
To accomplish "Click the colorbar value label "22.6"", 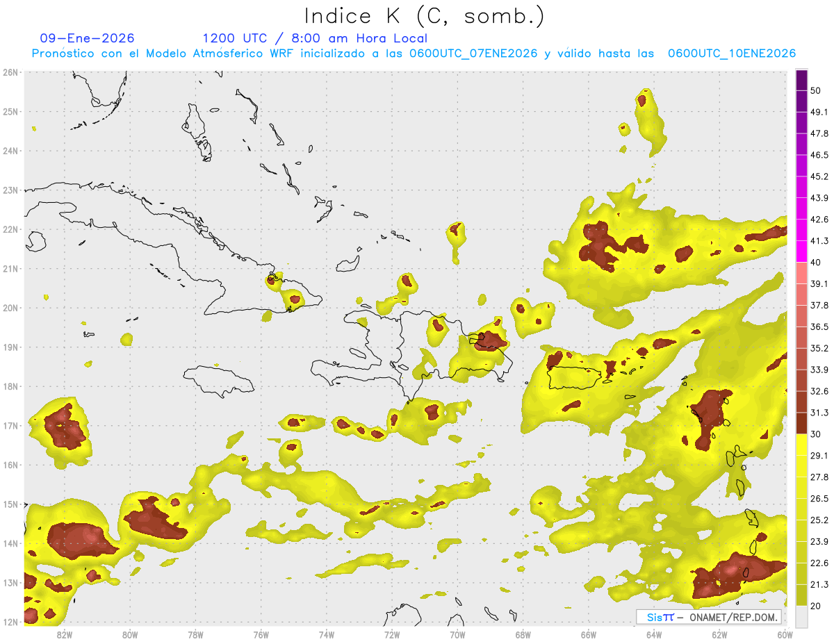I will [x=819, y=563].
